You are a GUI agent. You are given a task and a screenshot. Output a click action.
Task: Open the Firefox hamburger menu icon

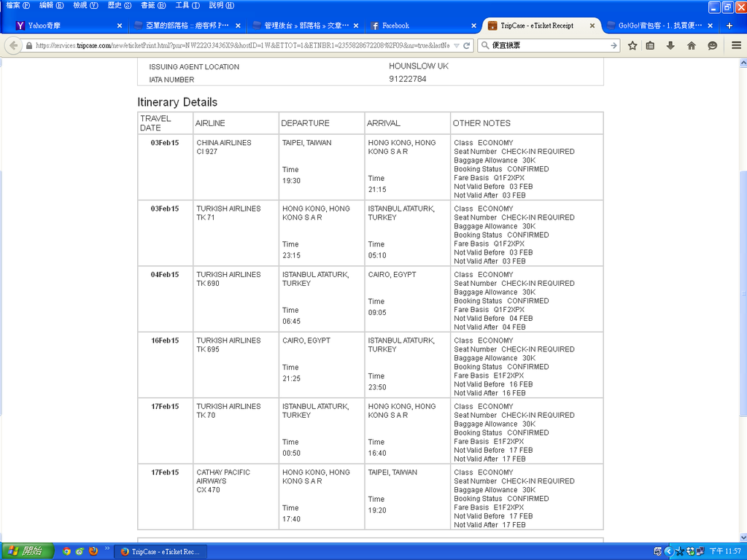[x=737, y=44]
